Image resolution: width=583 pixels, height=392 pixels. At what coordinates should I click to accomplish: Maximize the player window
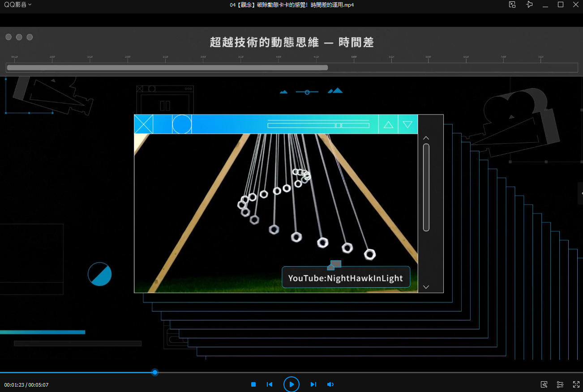coord(561,5)
